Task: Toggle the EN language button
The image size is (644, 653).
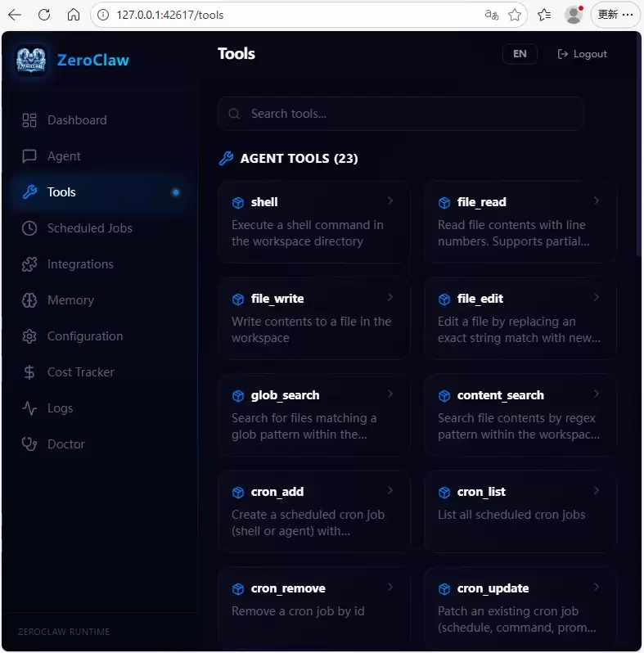Action: (520, 54)
